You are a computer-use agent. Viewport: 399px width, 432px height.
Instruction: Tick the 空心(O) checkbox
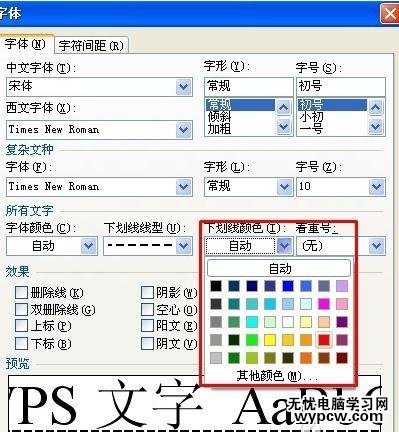pyautogui.click(x=147, y=310)
